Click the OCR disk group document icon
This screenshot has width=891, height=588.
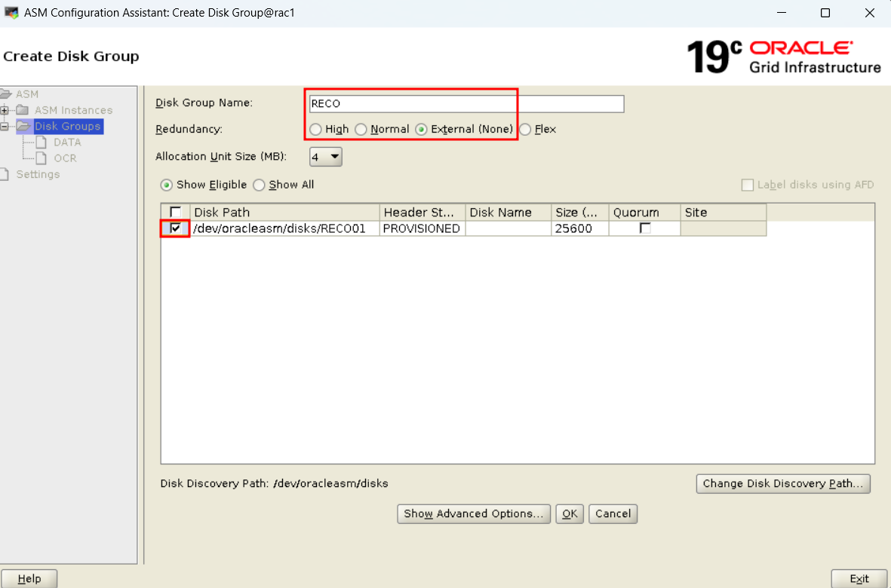click(41, 158)
